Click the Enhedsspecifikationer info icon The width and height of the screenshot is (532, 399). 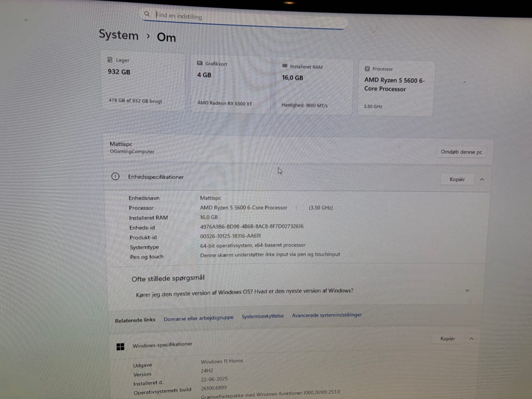click(x=115, y=176)
